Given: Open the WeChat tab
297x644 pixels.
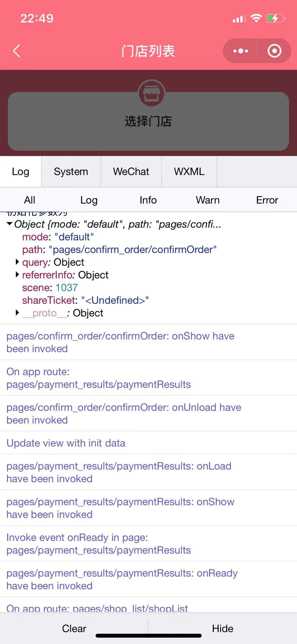Looking at the screenshot, I should 131,172.
